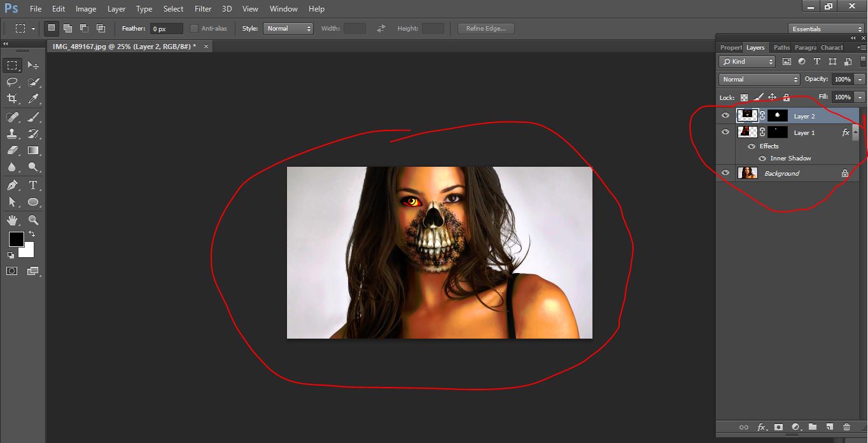Click the Refine Edge button

point(486,29)
